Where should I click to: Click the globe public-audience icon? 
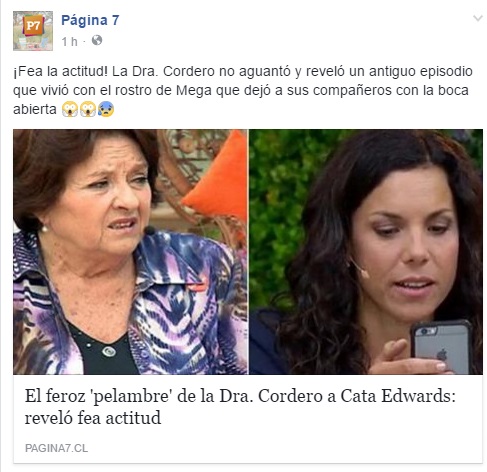click(97, 40)
